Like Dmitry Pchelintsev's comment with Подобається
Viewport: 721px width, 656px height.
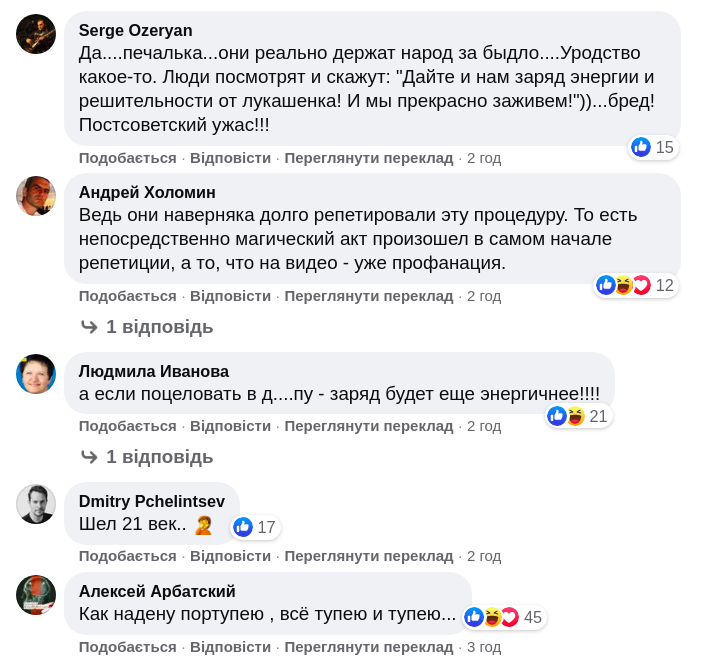coord(127,556)
